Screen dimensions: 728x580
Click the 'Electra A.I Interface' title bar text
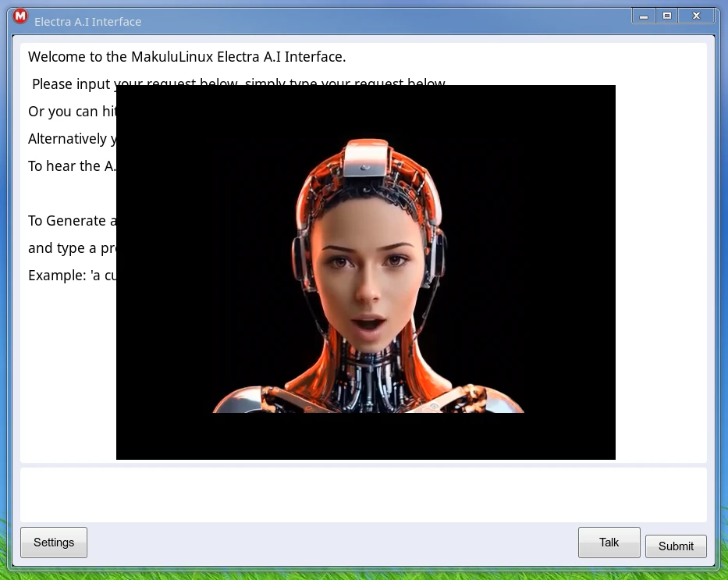pos(87,22)
